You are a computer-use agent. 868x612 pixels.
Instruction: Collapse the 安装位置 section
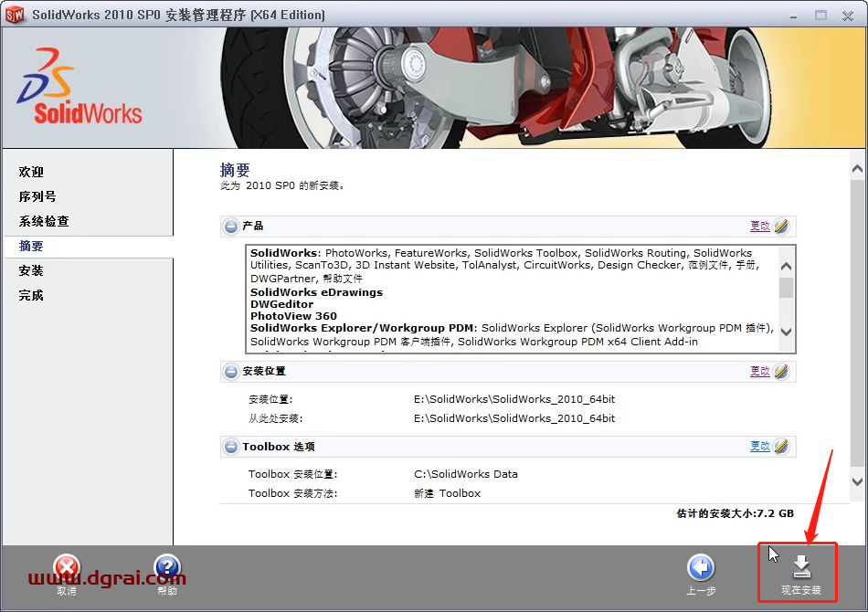231,371
